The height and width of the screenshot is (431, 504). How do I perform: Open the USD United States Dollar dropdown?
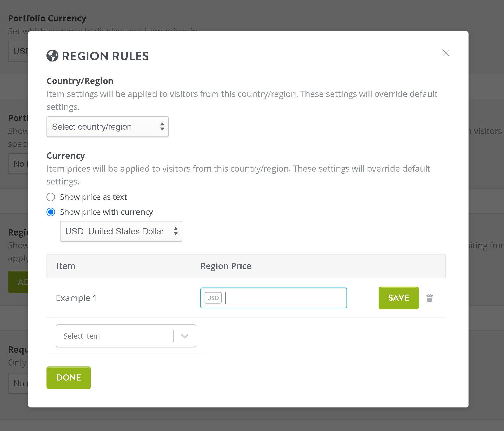coord(121,231)
